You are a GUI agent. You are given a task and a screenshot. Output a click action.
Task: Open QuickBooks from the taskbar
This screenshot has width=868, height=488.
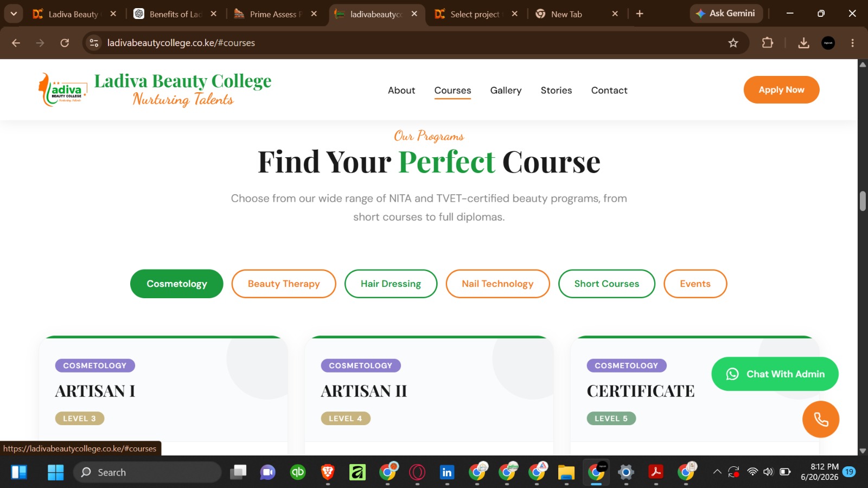click(298, 472)
